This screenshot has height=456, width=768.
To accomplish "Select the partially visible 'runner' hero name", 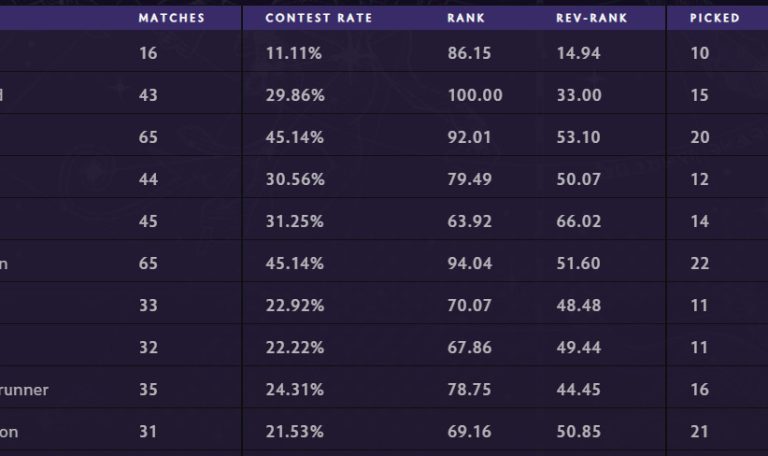I will pyautogui.click(x=24, y=390).
